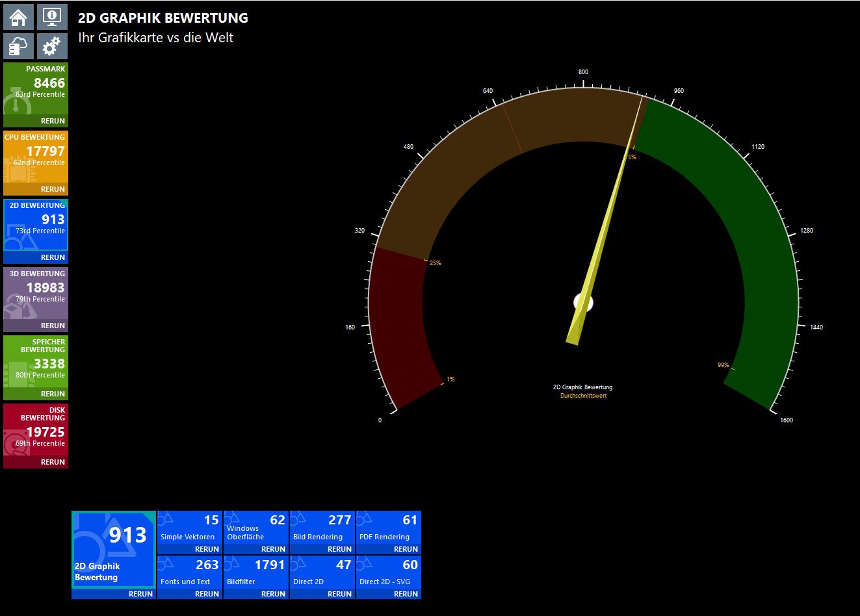
Task: Open the Home icon
Action: 19,17
